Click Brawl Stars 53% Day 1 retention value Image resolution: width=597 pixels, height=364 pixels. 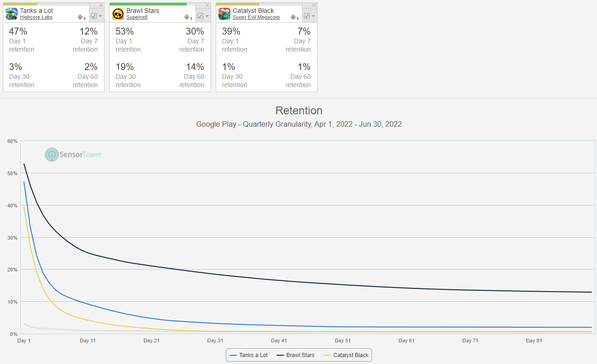tap(124, 31)
